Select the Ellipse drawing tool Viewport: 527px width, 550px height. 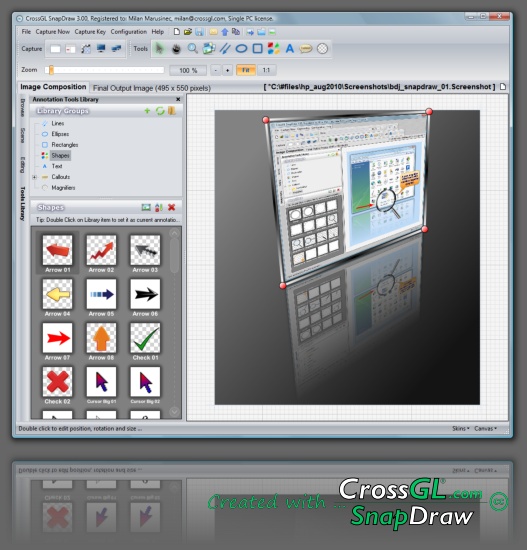[241, 48]
